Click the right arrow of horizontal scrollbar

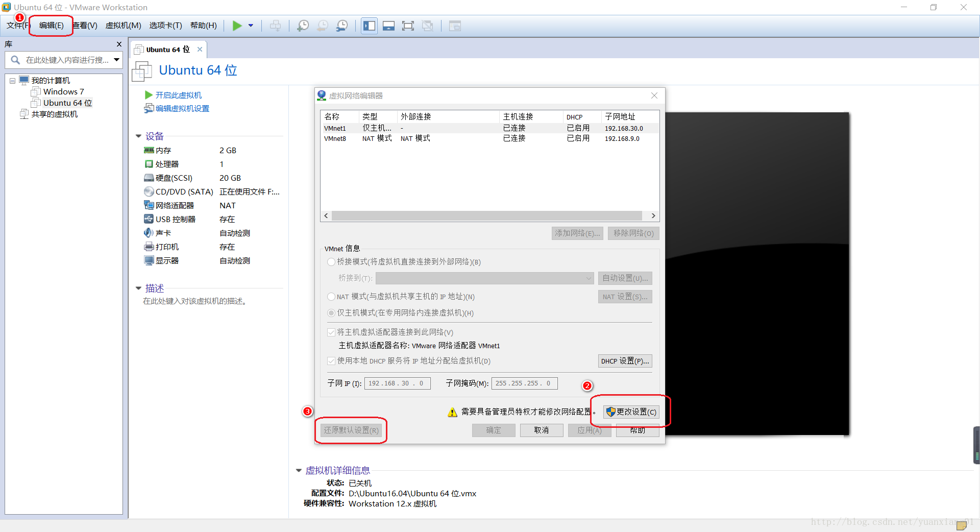point(653,216)
